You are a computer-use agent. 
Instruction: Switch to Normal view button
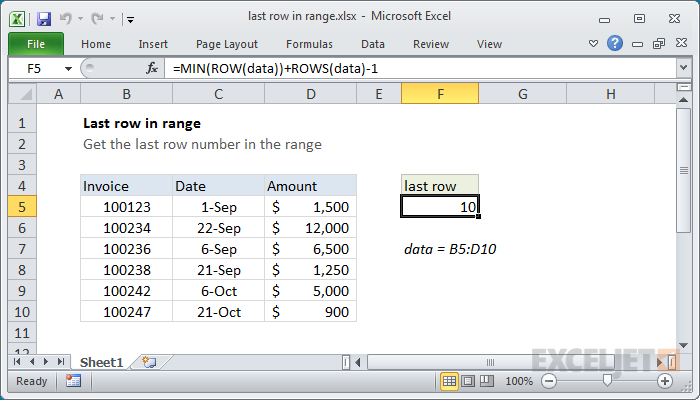tap(449, 381)
